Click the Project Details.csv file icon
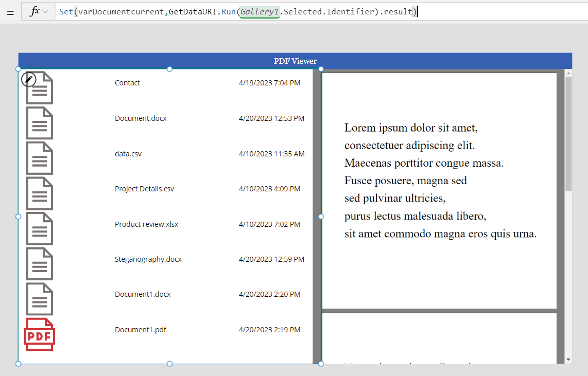588x376 pixels. click(x=40, y=194)
